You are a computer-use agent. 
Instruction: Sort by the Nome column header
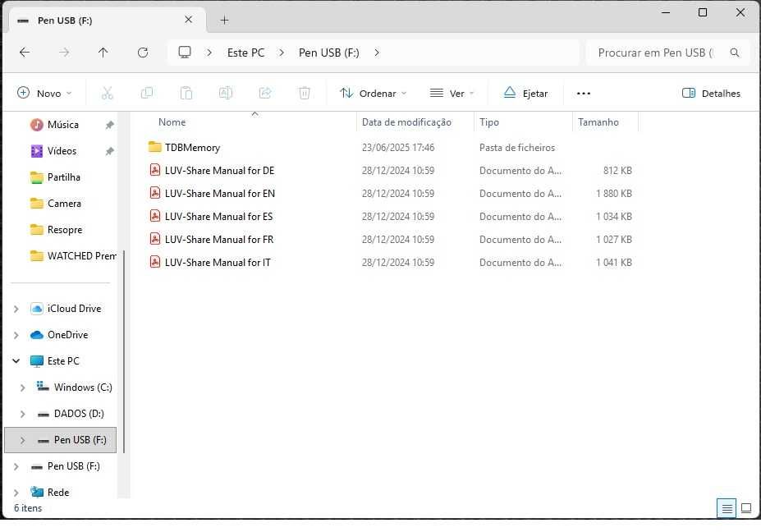coord(172,122)
